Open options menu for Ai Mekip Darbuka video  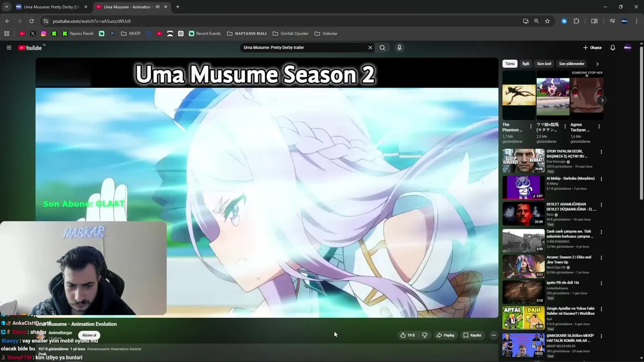(601, 179)
